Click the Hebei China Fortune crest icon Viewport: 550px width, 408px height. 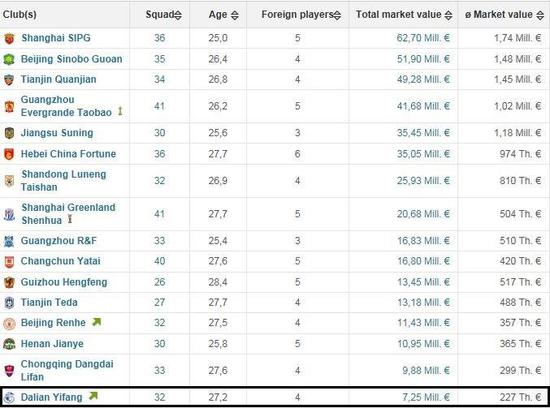coord(9,154)
